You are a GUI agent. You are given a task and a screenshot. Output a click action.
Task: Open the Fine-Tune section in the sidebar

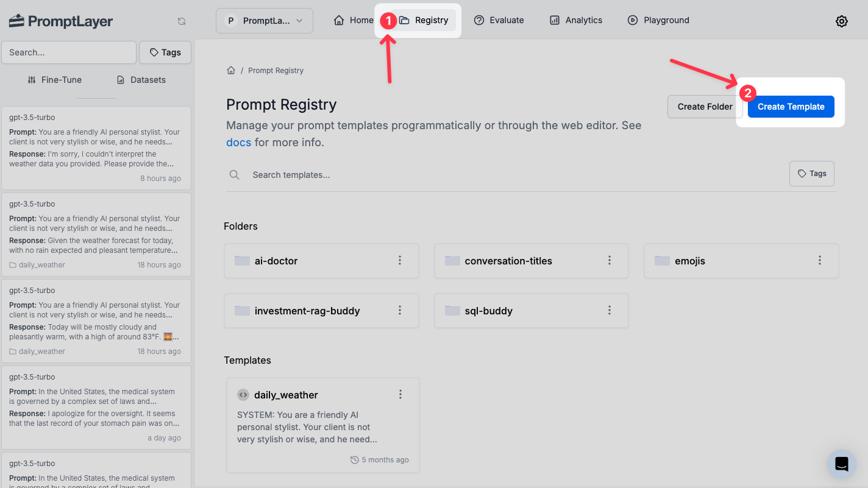coord(54,79)
